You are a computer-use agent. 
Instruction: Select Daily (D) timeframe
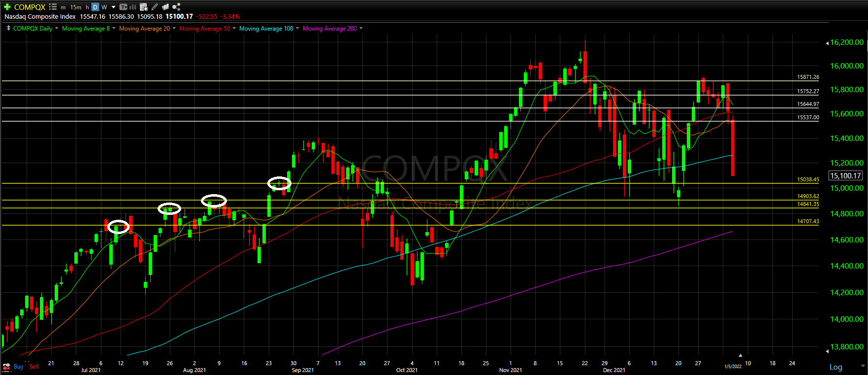(95, 7)
